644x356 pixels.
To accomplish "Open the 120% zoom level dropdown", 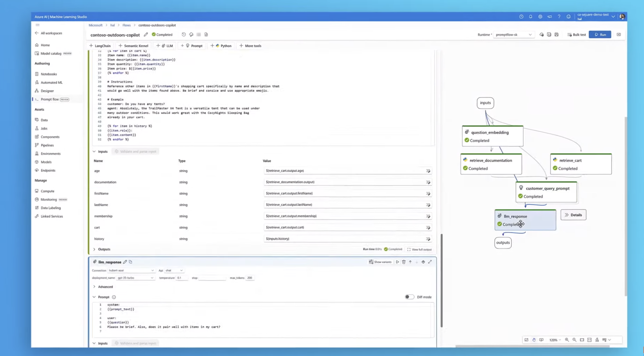I will (x=555, y=340).
